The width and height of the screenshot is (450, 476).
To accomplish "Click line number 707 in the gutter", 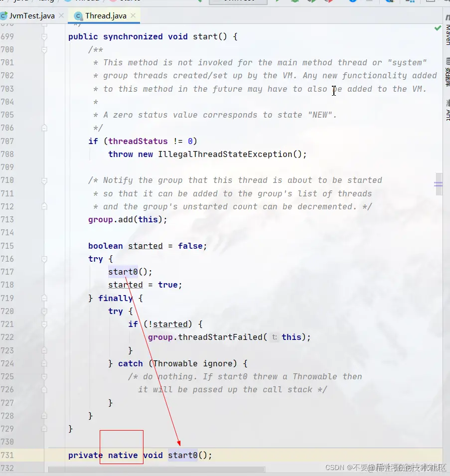I will click(7, 141).
